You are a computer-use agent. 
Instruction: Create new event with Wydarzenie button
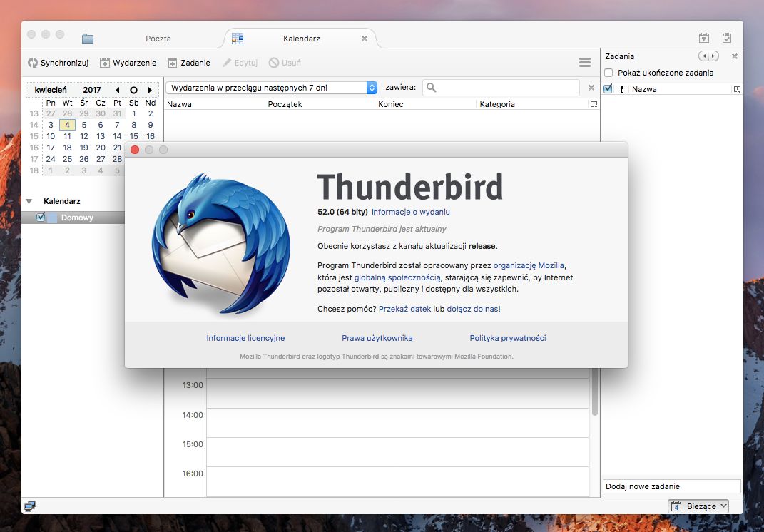pyautogui.click(x=128, y=63)
